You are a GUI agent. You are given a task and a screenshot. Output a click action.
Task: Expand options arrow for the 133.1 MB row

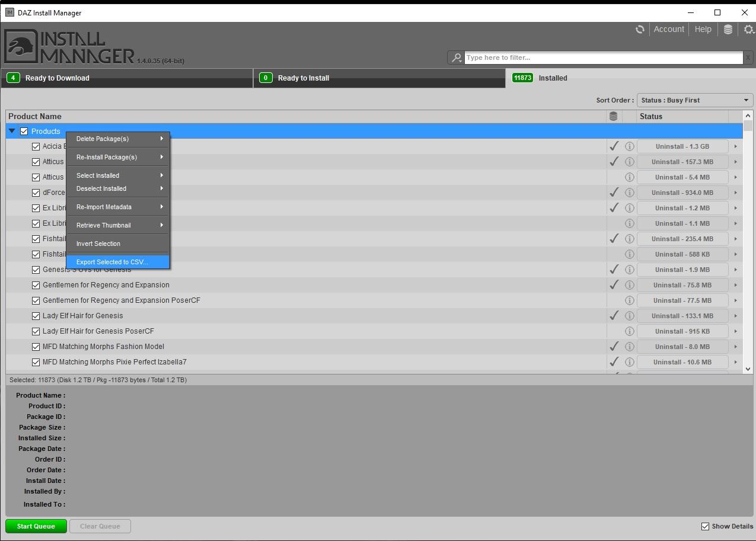(736, 316)
